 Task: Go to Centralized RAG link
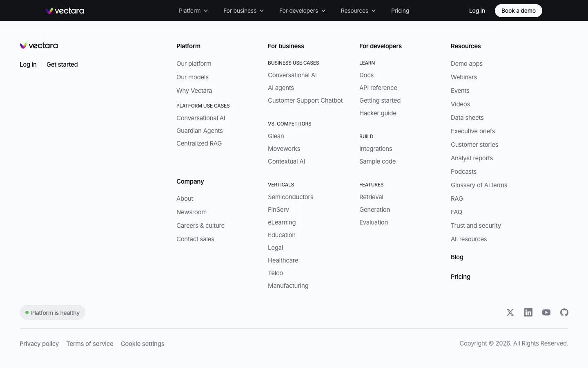[x=199, y=144]
